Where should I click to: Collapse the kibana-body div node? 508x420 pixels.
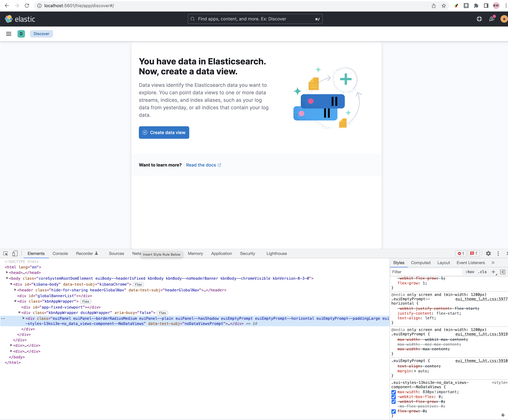pos(11,284)
